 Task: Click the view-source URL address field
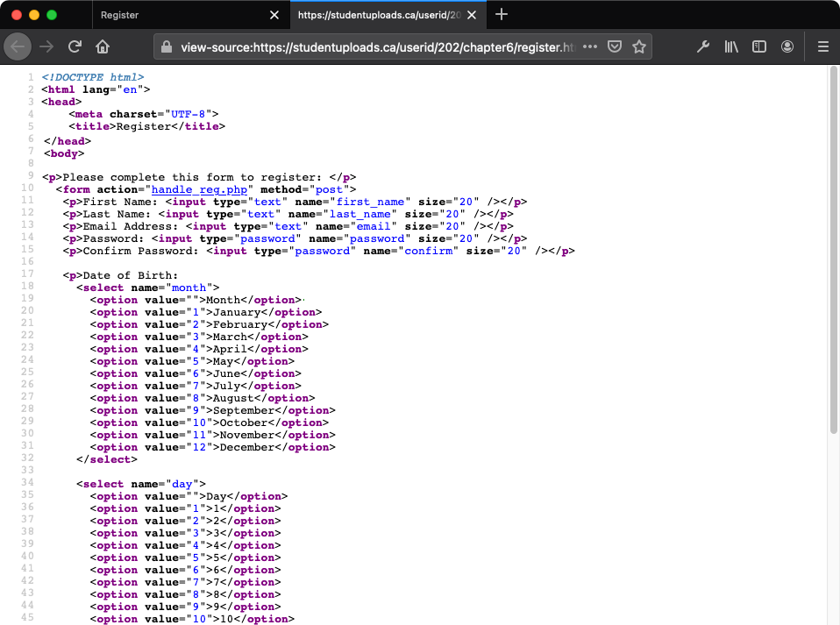pos(378,47)
